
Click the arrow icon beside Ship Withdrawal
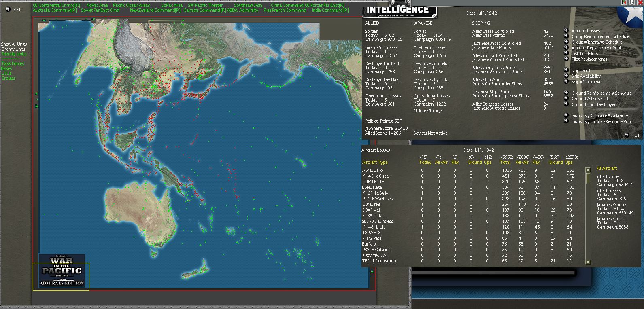coord(566,81)
